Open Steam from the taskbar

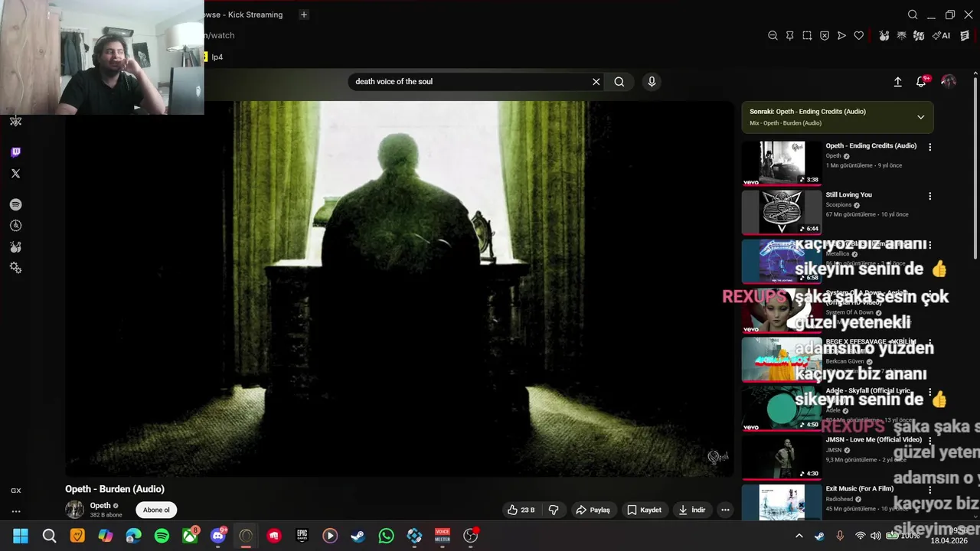click(x=358, y=536)
